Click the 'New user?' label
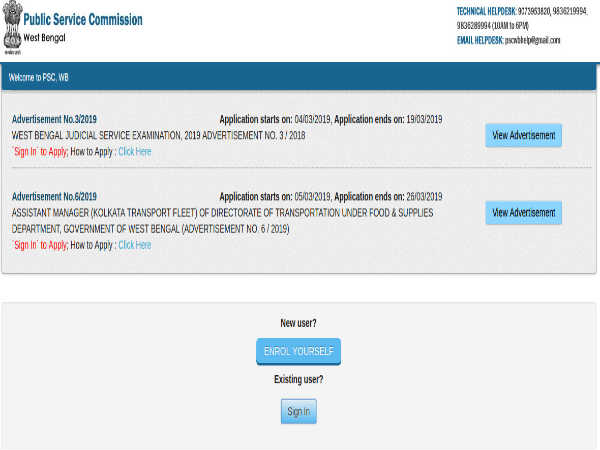Image resolution: width=600 pixels, height=450 pixels. point(299,324)
